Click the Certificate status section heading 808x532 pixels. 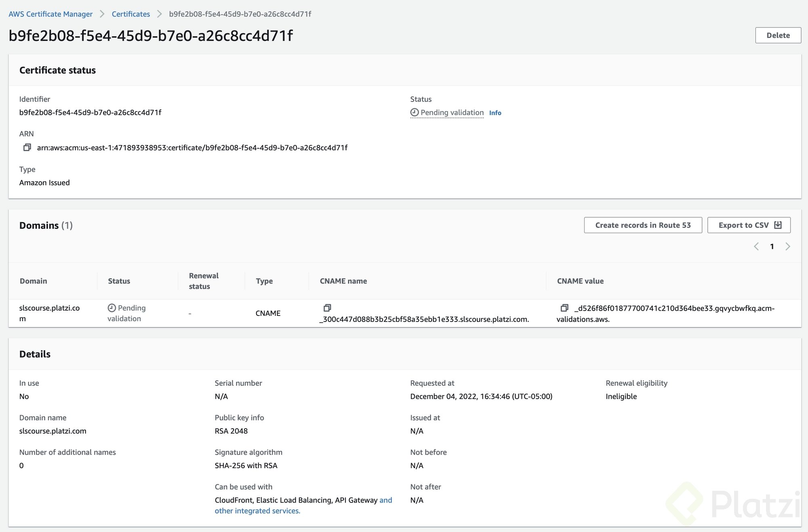coord(57,70)
